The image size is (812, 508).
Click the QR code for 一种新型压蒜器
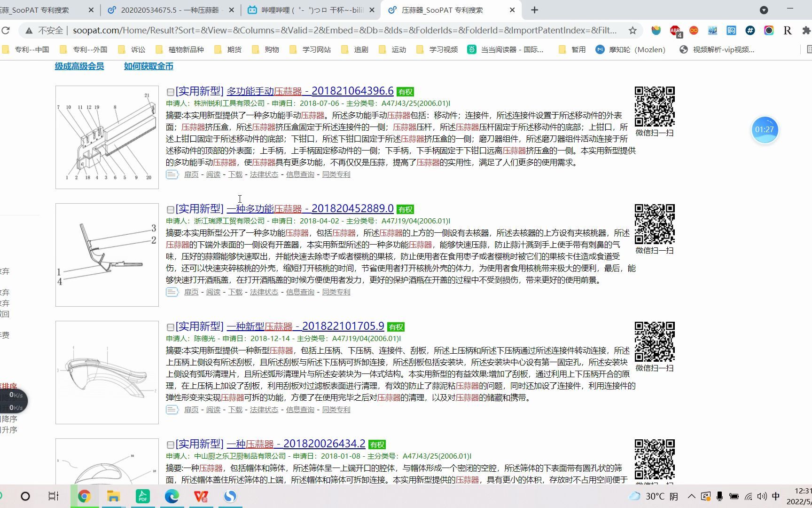click(655, 342)
